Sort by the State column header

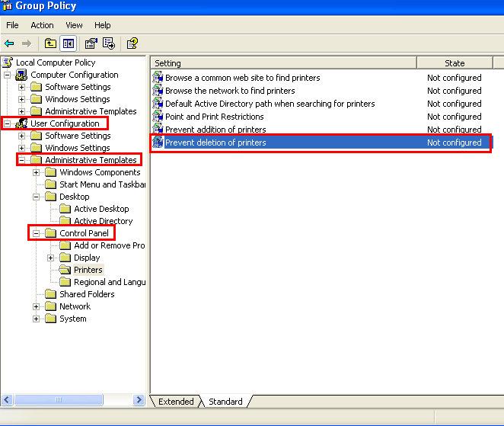coord(455,63)
